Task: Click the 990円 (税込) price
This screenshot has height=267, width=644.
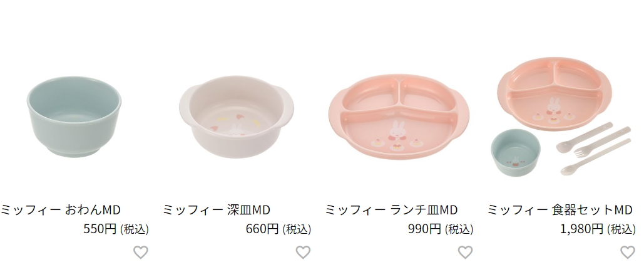Action: click(x=441, y=229)
